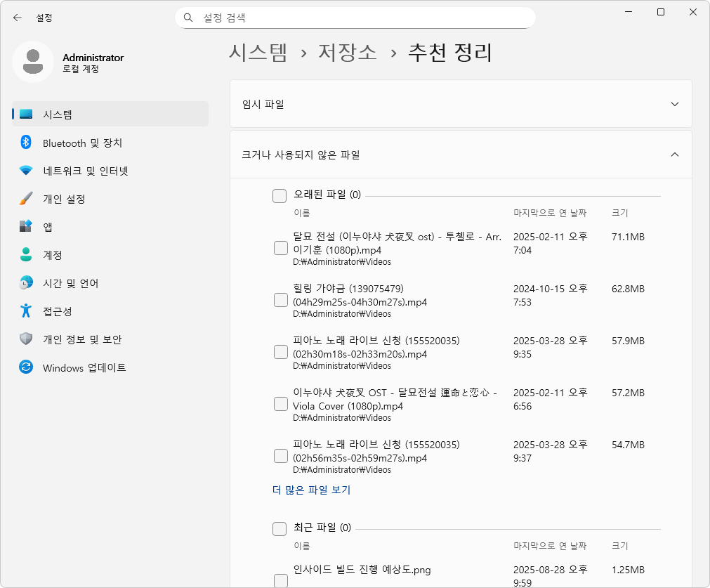This screenshot has height=588, width=710.
Task: Click 더 많은 파일 보기 link
Action: (x=312, y=490)
